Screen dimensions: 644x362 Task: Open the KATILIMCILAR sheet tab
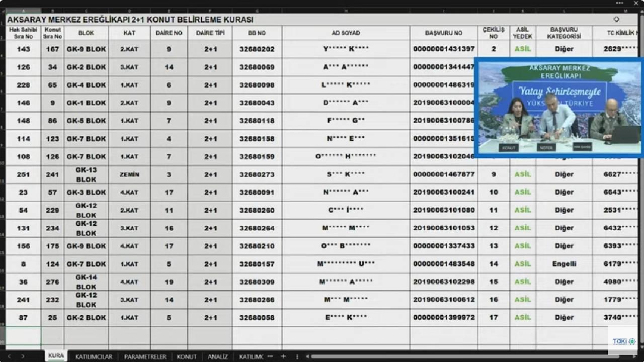tap(94, 356)
